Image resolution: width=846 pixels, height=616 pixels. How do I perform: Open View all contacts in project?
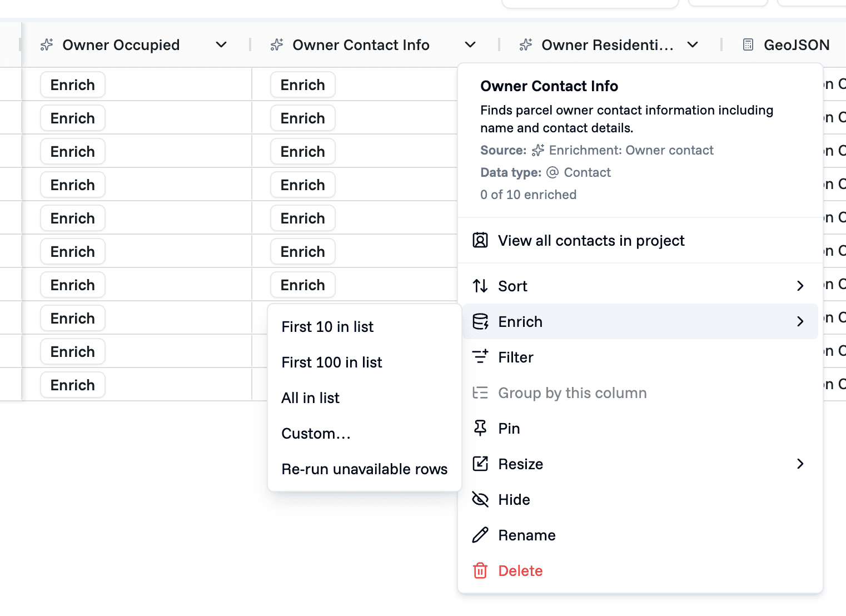[640, 240]
